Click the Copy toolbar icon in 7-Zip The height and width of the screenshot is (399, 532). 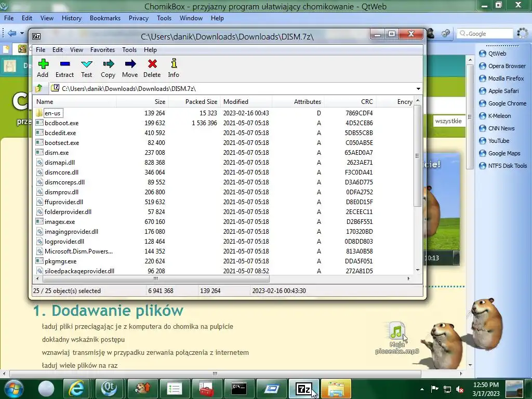click(108, 68)
